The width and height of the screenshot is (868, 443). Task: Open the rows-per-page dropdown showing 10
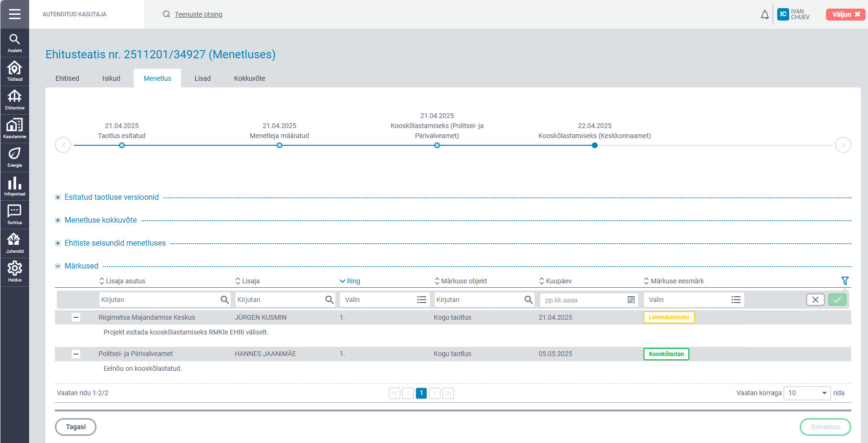click(807, 393)
